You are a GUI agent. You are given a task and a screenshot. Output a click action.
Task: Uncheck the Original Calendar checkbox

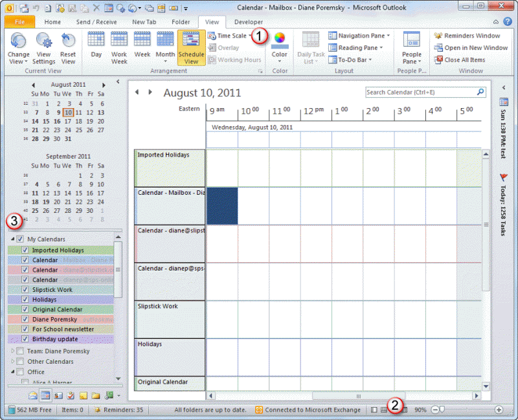click(x=25, y=309)
